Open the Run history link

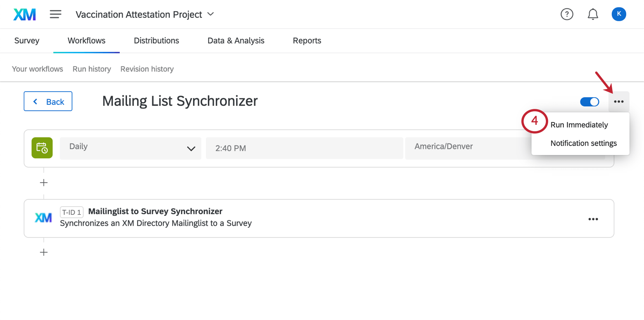[92, 69]
